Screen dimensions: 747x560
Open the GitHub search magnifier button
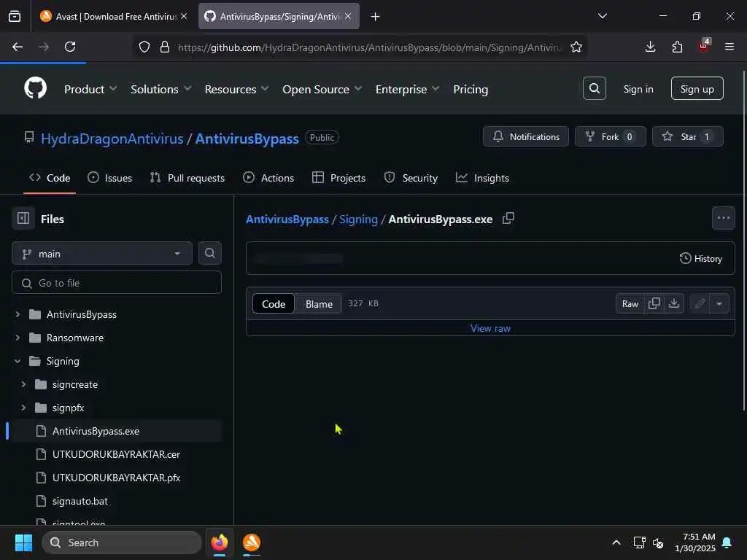coord(594,88)
